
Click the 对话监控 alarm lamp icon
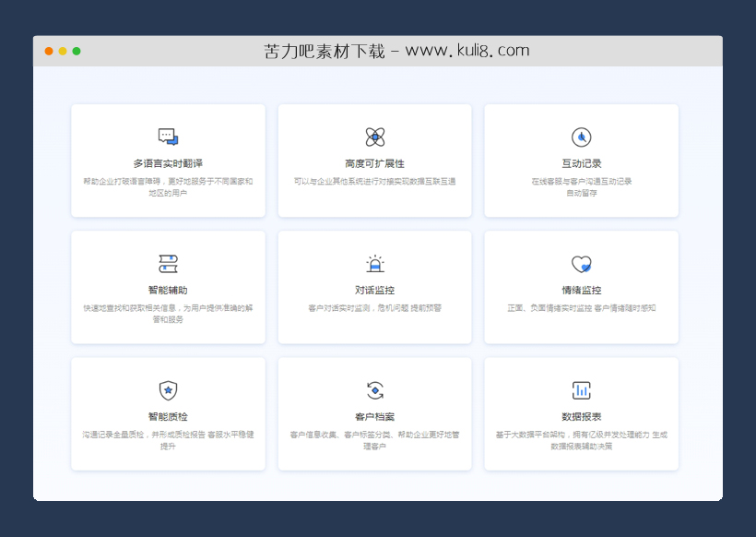pos(374,261)
